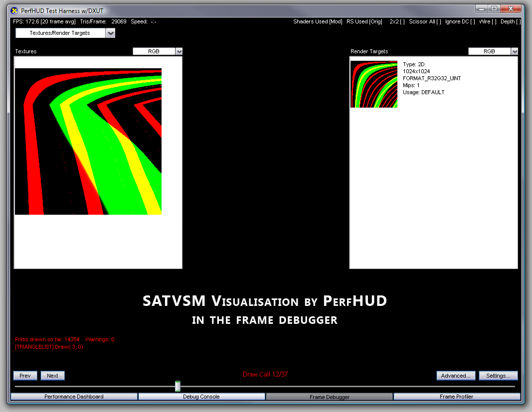Click the Speed: -:- readout
Image resolution: width=532 pixels, height=412 pixels.
click(144, 22)
